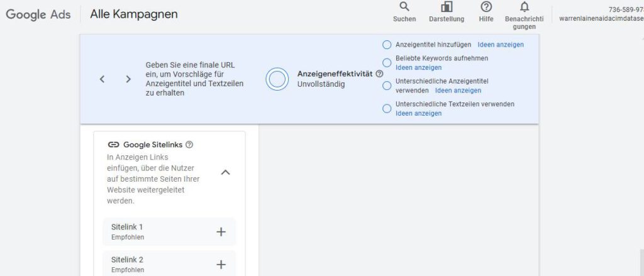Click the Google Sitelinks heading text
Screen dimensions: 644x276
tap(153, 145)
